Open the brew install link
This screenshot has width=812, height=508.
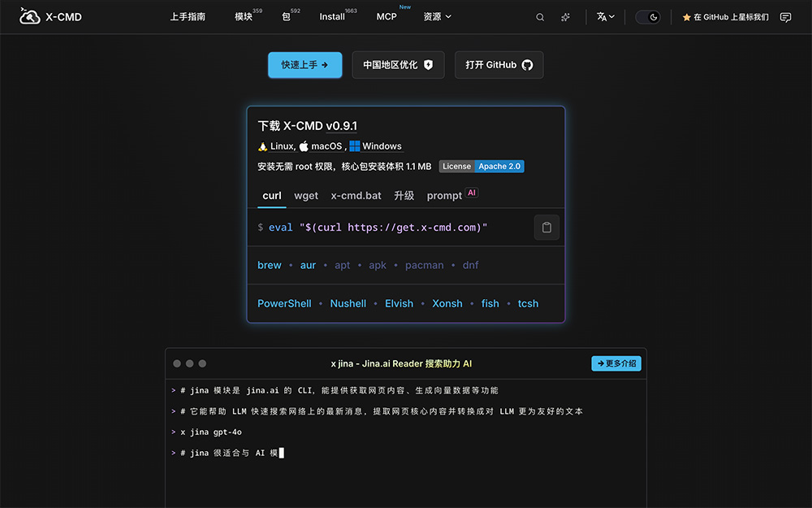click(x=270, y=265)
